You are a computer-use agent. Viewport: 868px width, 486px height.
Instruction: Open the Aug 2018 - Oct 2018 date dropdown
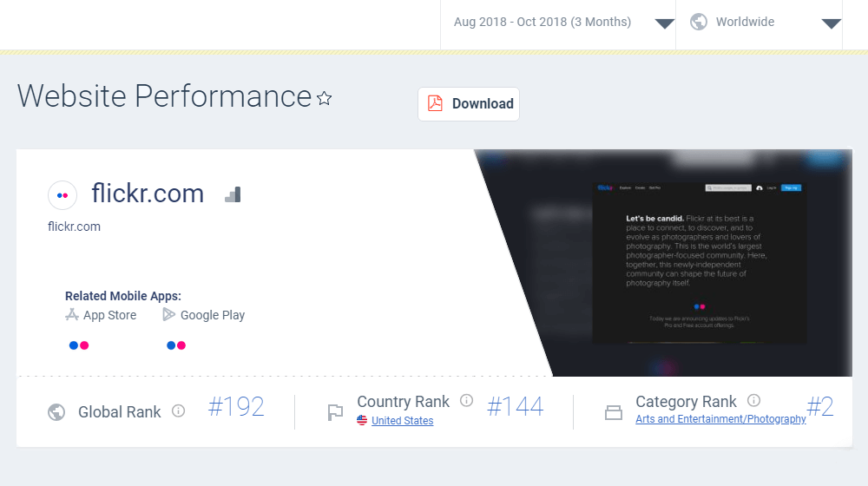[x=557, y=23]
